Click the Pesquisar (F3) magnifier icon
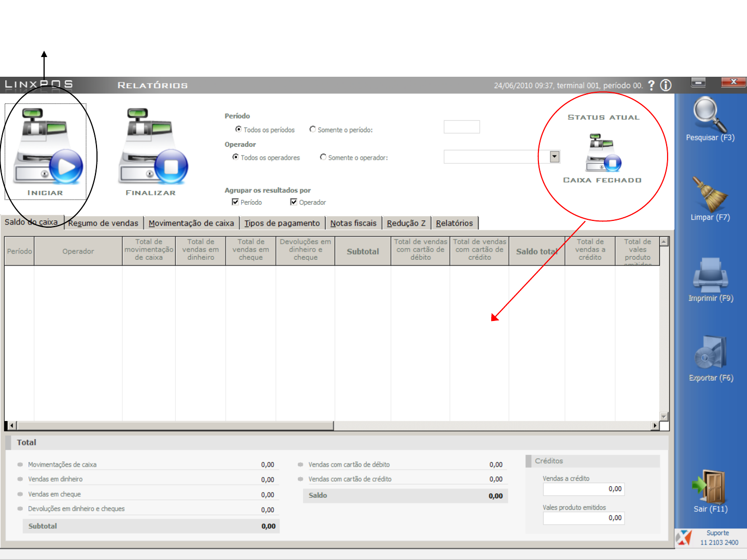 (710, 114)
